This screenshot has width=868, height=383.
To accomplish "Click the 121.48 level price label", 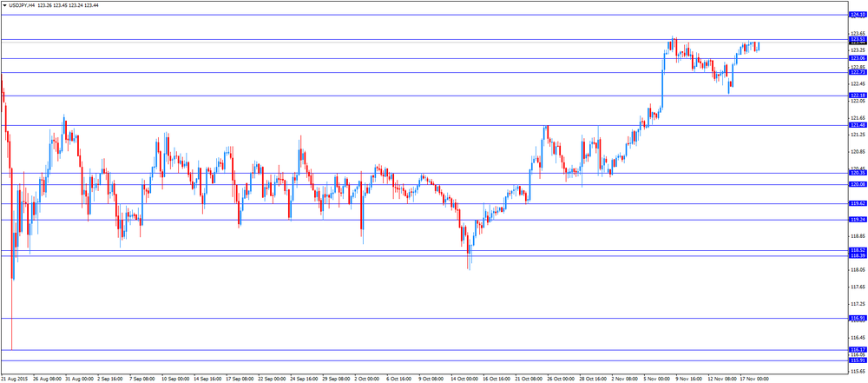I will pos(858,125).
